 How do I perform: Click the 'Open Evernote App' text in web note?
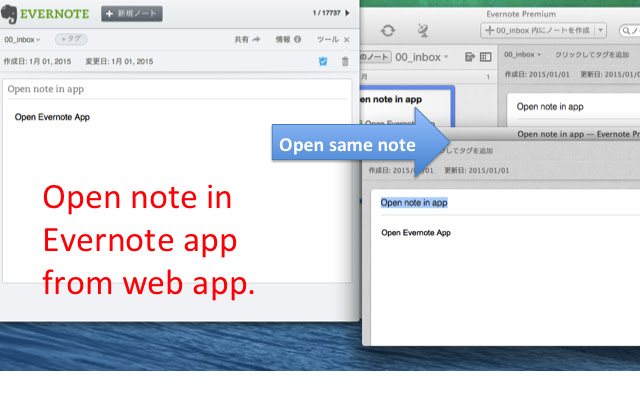pyautogui.click(x=52, y=117)
